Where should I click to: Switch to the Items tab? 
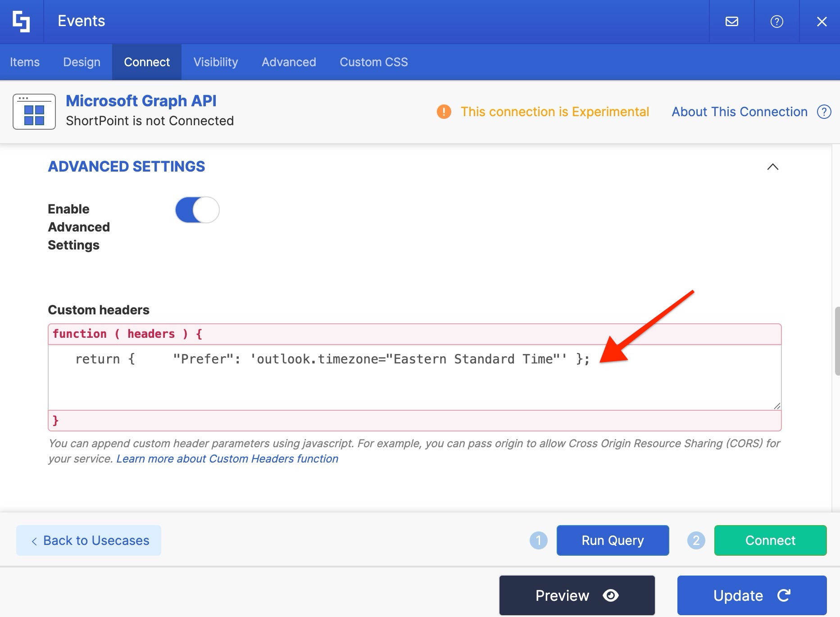pos(25,62)
